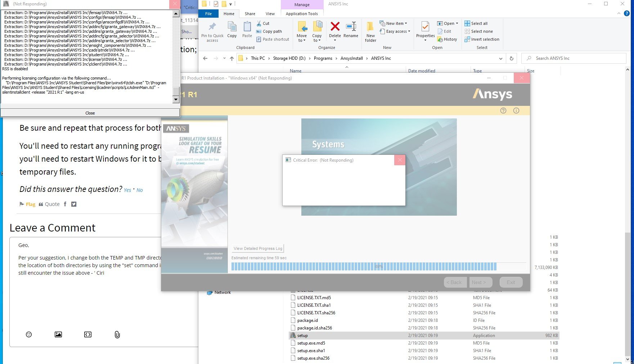Click the code embed icon in comment box
The height and width of the screenshot is (364, 634).
[x=88, y=334]
